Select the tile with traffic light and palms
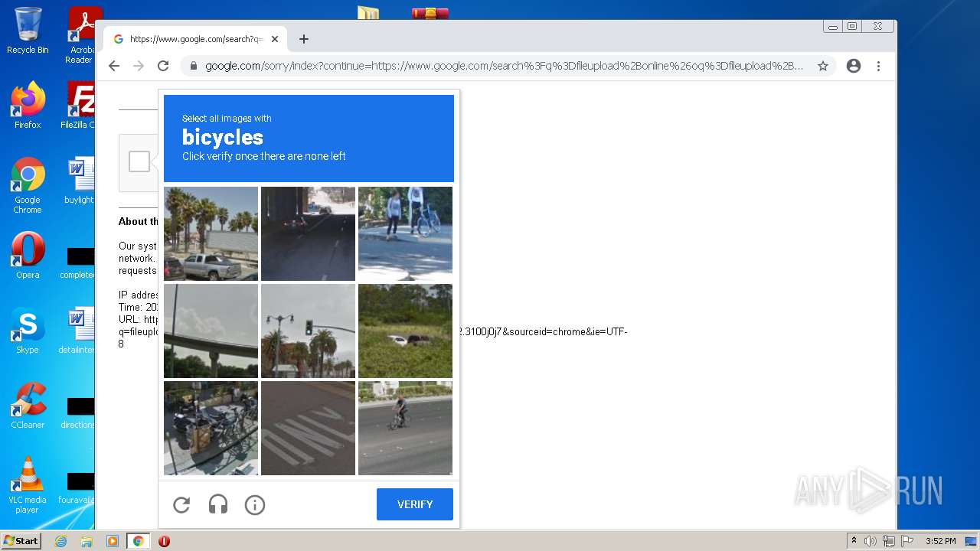This screenshot has height=551, width=980. [308, 331]
